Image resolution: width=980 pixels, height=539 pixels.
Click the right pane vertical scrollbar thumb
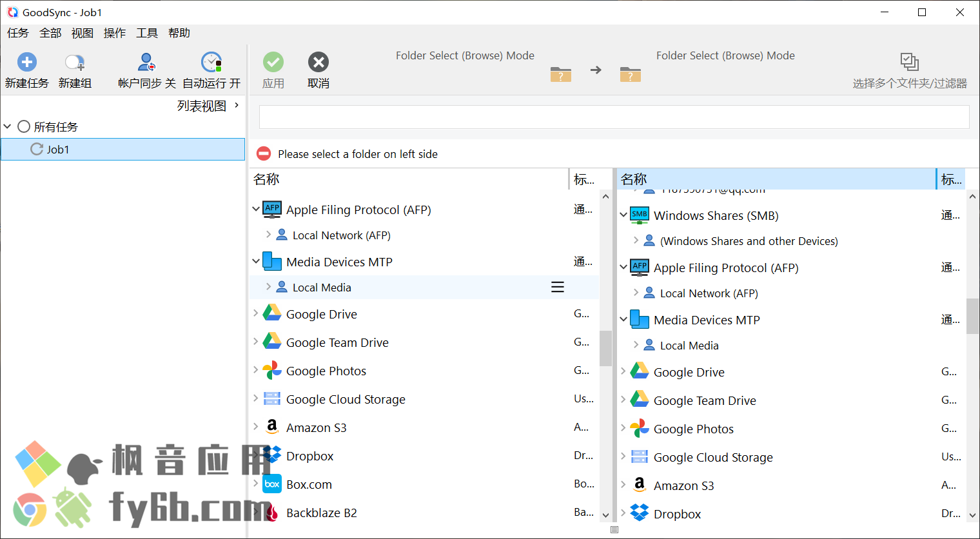972,316
